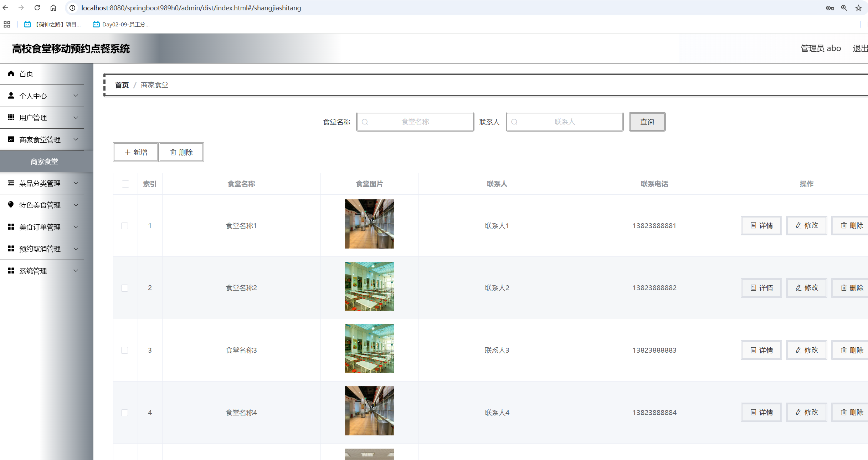Click the 用户管理 grid icon
Viewport: 868px width, 460px height.
point(11,117)
